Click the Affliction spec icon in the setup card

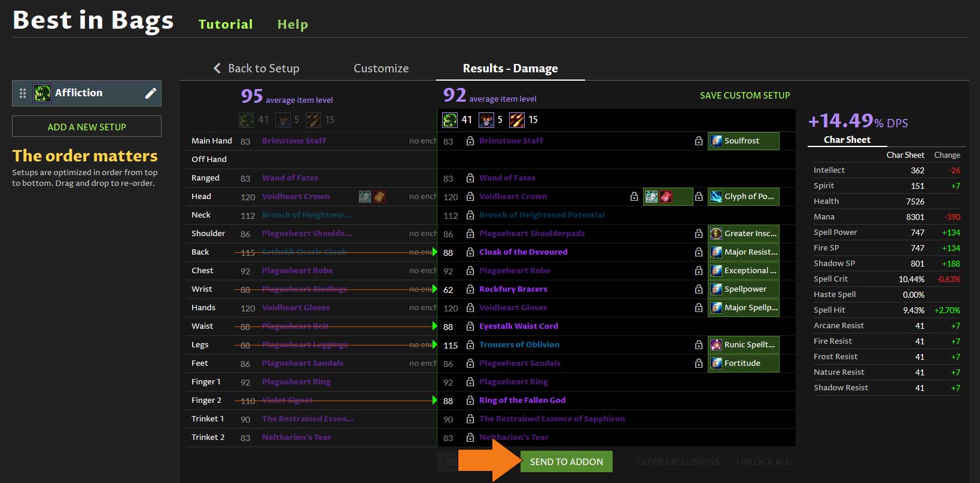pyautogui.click(x=42, y=93)
